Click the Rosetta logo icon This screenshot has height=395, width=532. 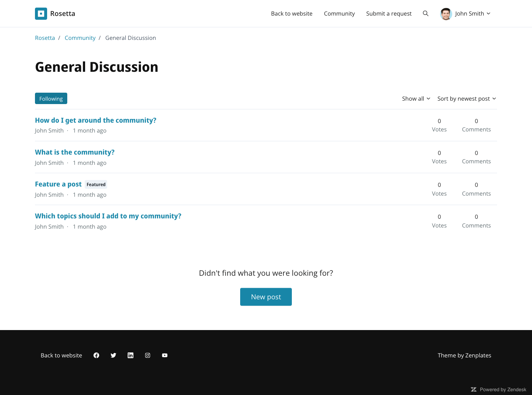(x=41, y=14)
